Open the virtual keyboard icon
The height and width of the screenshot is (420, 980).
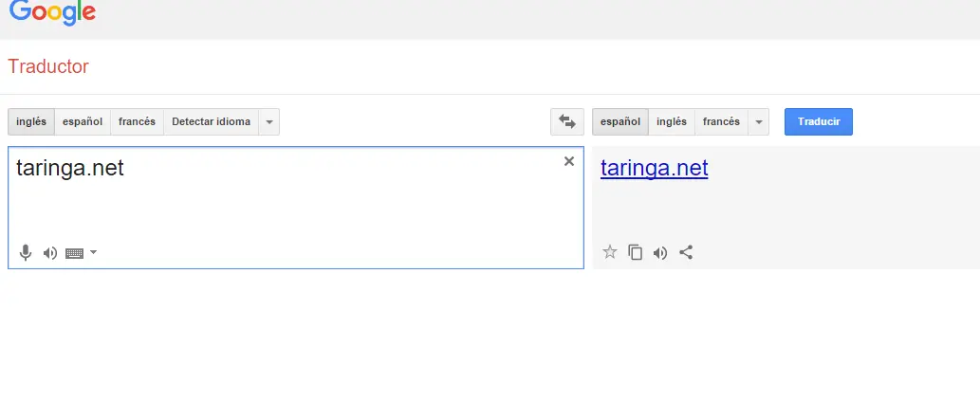75,253
